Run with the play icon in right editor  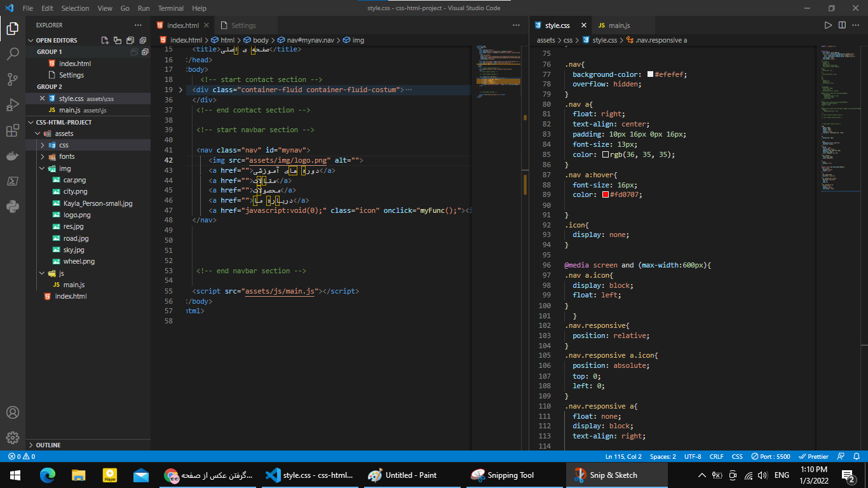[828, 25]
